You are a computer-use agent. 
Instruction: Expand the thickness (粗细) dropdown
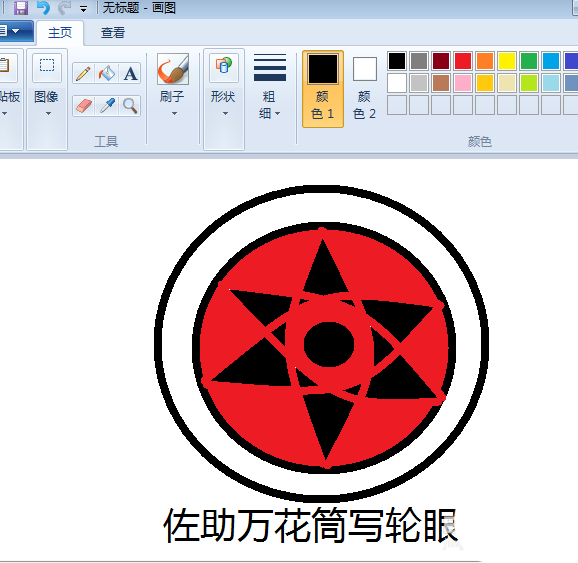(x=278, y=114)
